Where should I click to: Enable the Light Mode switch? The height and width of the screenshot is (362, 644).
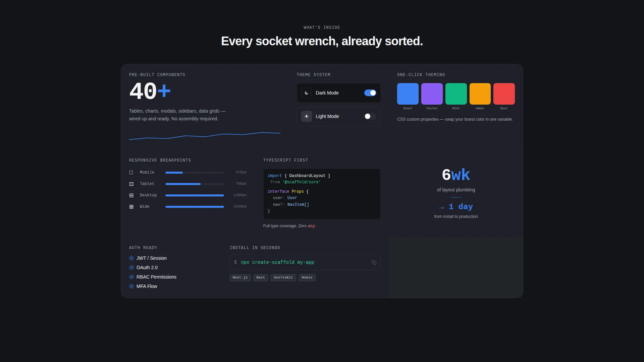click(x=370, y=116)
